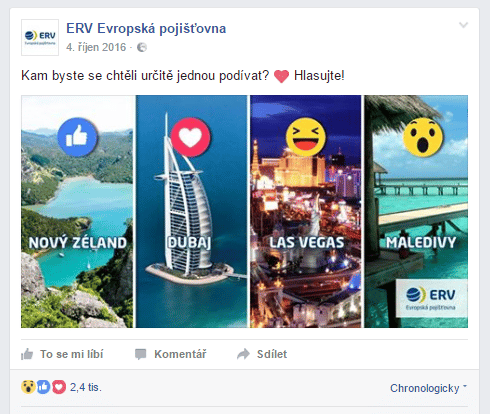Viewport: 490px width, 414px height.
Task: Open the ERV Evropská pojišťovna page link
Action: (146, 29)
